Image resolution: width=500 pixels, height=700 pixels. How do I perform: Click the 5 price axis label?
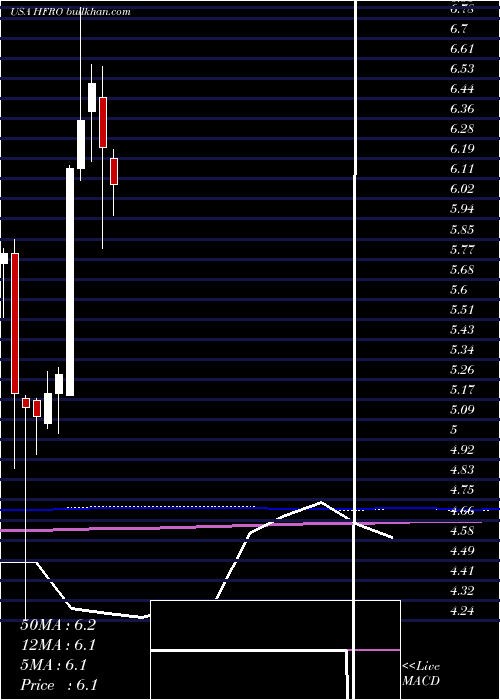coord(454,429)
